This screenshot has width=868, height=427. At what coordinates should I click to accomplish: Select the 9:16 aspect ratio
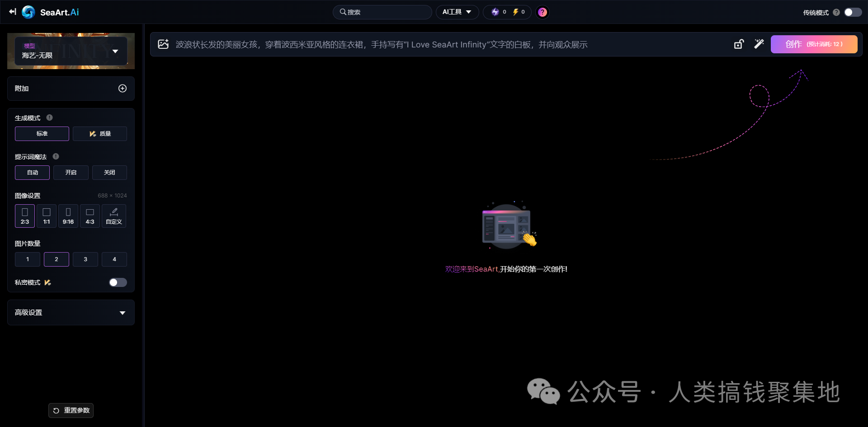68,216
